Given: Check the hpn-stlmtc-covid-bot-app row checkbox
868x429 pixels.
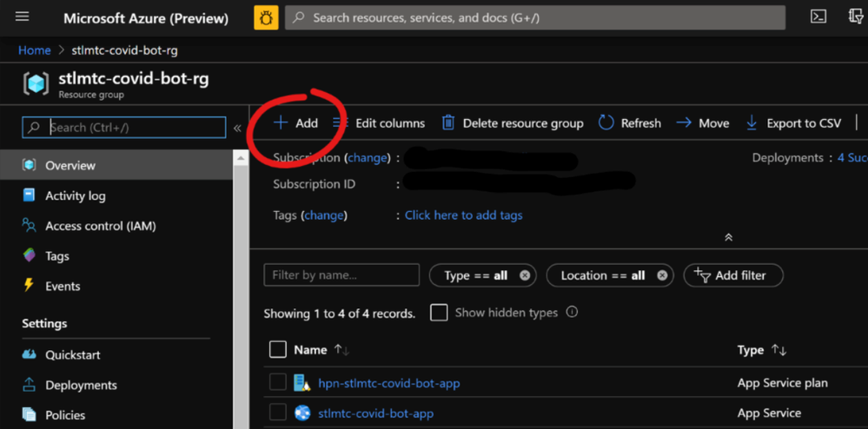Looking at the screenshot, I should 278,382.
